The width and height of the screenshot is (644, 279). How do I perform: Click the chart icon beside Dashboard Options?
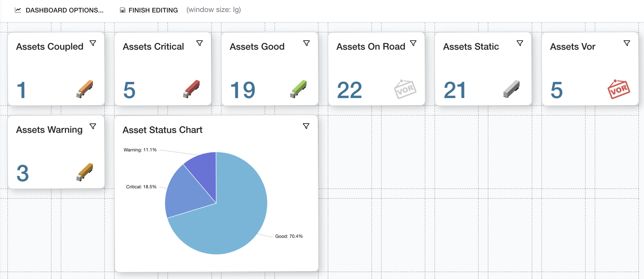(x=18, y=10)
